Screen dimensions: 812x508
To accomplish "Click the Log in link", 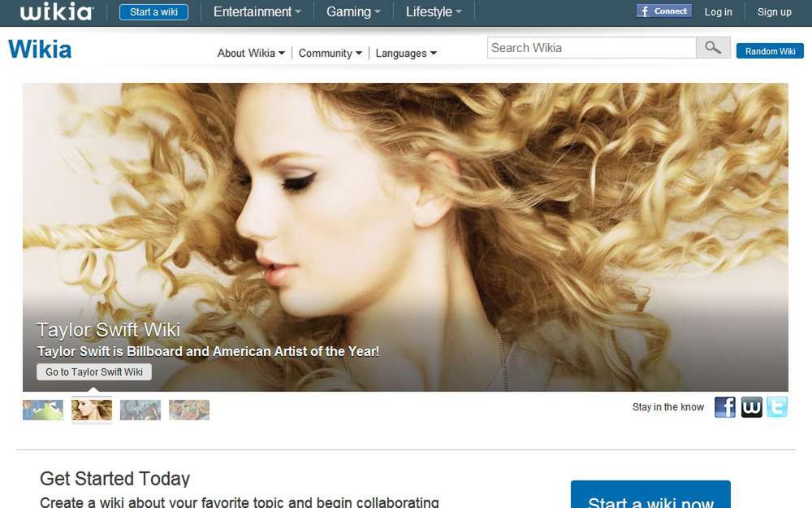I will click(719, 12).
